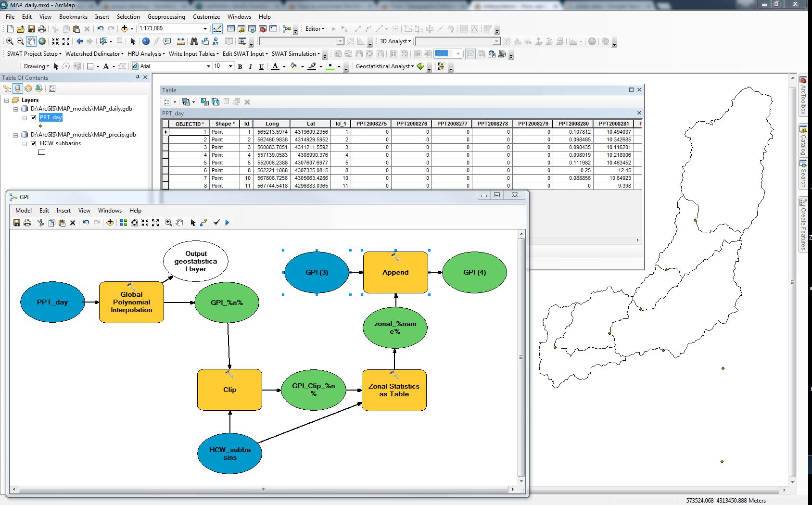
Task: Collapse the Layers tree node
Action: click(x=7, y=101)
